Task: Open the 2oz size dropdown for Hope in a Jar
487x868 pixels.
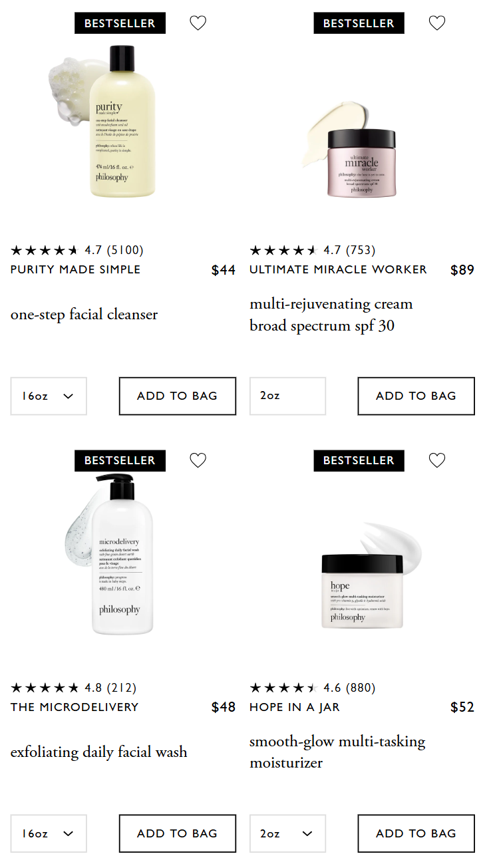Action: click(x=287, y=833)
